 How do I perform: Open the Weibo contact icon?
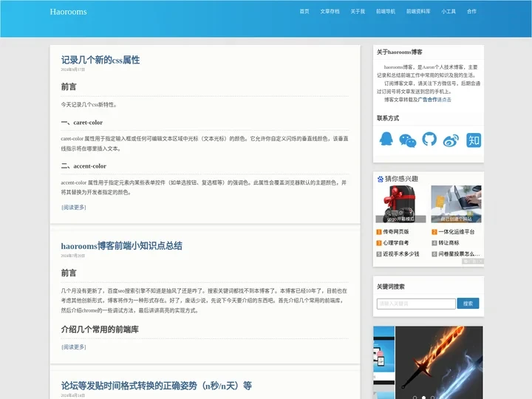click(451, 140)
